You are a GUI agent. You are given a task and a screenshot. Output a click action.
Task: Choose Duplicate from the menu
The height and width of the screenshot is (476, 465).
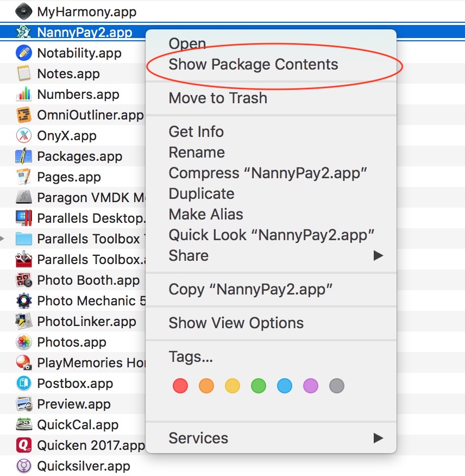[x=202, y=193]
